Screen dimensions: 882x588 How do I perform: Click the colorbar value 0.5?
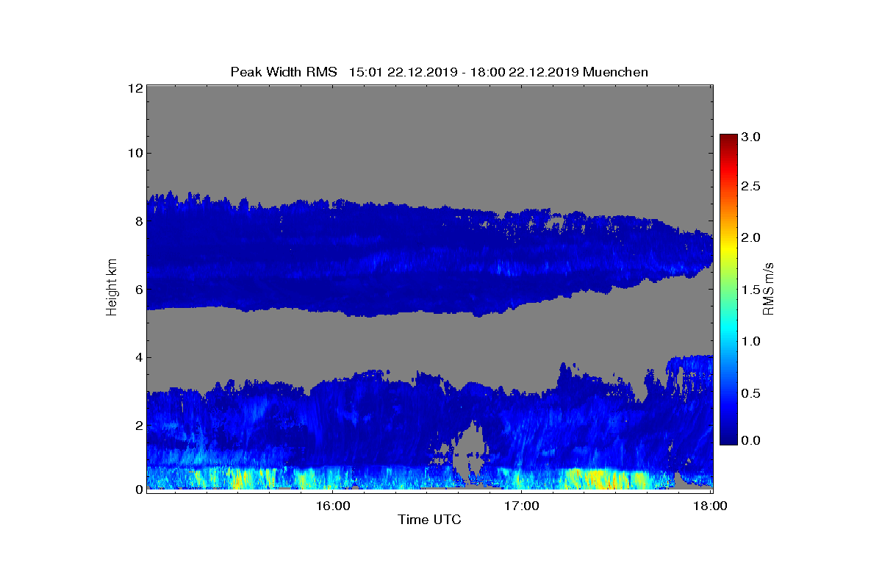coord(750,393)
